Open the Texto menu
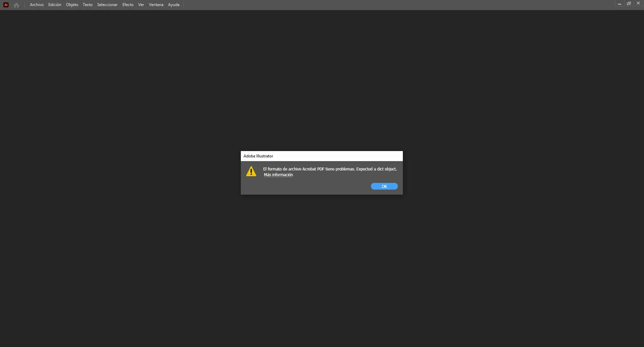Viewport: 644px width, 347px height. [x=88, y=5]
